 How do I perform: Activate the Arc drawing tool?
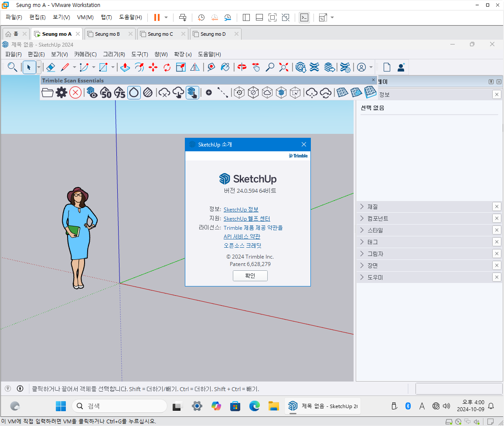tap(84, 67)
